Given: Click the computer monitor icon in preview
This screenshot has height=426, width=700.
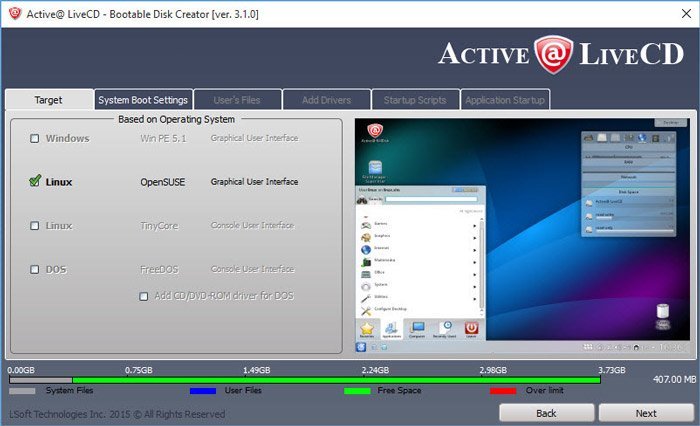Looking at the screenshot, I should (417, 328).
